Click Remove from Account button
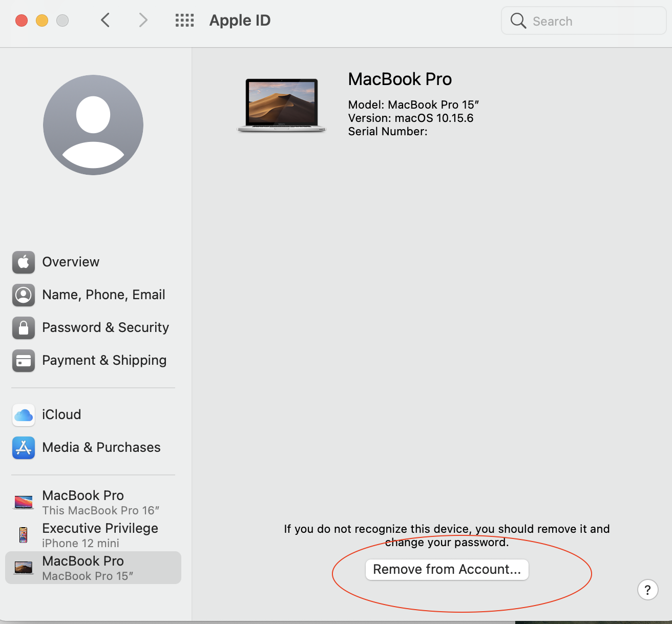The height and width of the screenshot is (624, 672). point(447,570)
